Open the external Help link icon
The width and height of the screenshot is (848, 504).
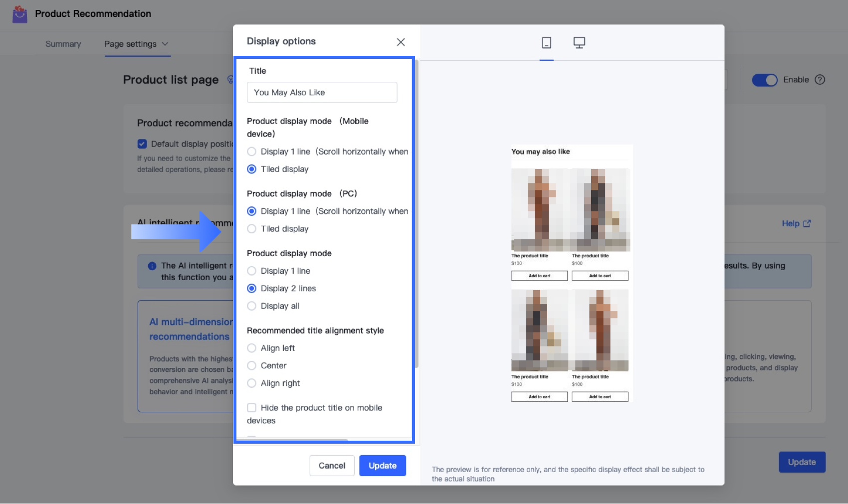pyautogui.click(x=807, y=223)
